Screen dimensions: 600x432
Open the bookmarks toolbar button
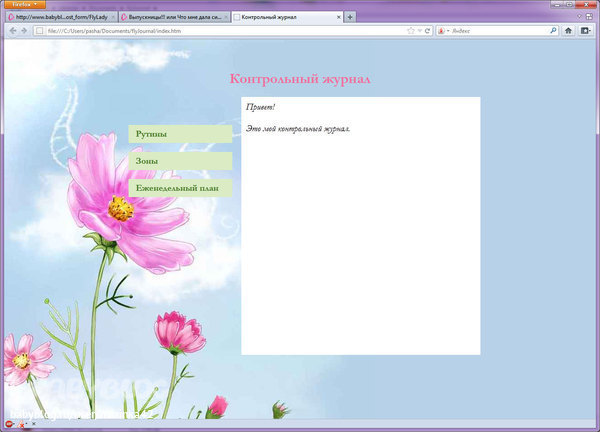(586, 31)
